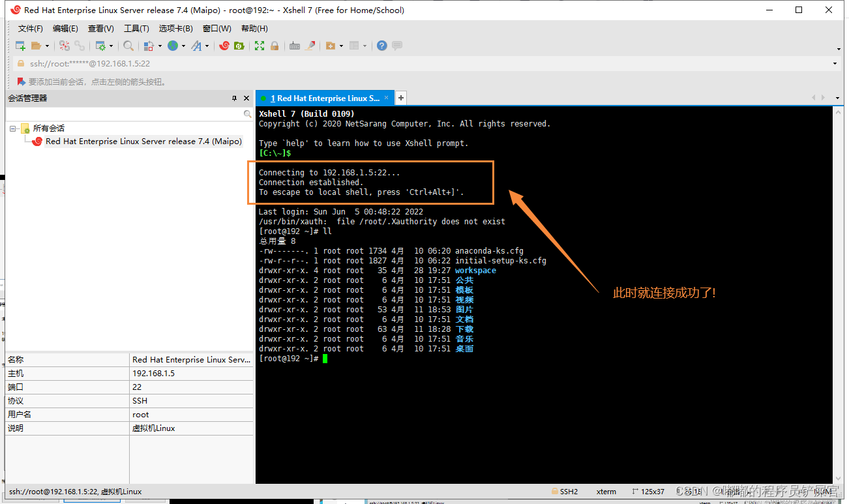Add a new tab with plus button
Screen dimensions: 849x504
coord(401,98)
